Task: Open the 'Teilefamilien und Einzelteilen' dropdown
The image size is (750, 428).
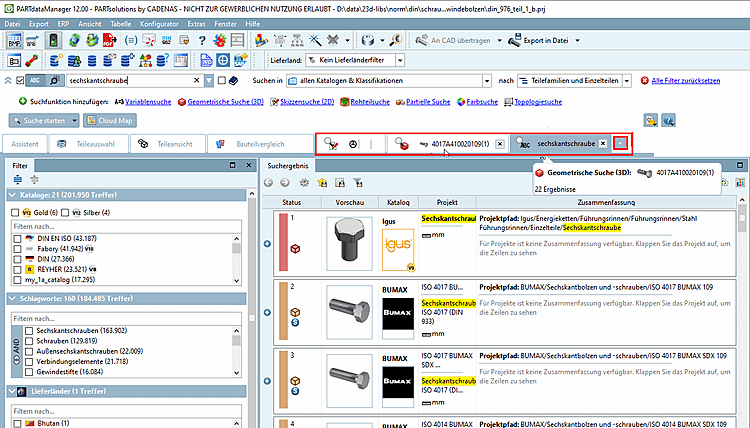Action: pos(627,81)
